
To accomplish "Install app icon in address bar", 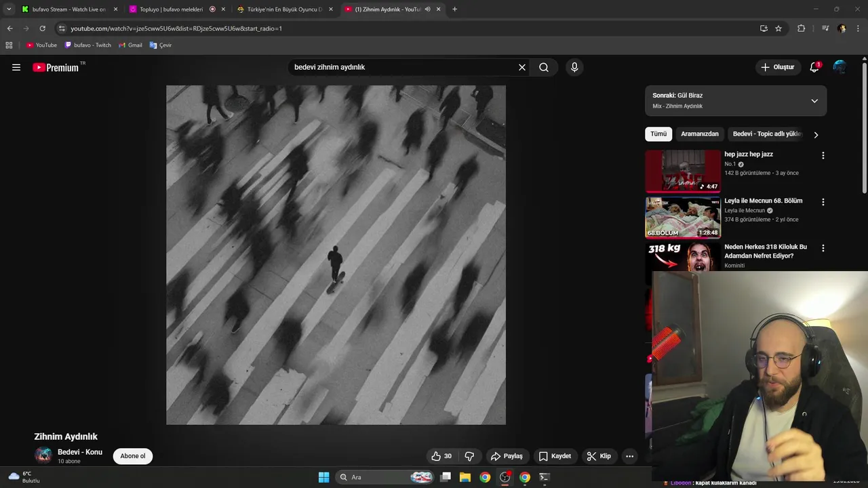I will point(764,28).
